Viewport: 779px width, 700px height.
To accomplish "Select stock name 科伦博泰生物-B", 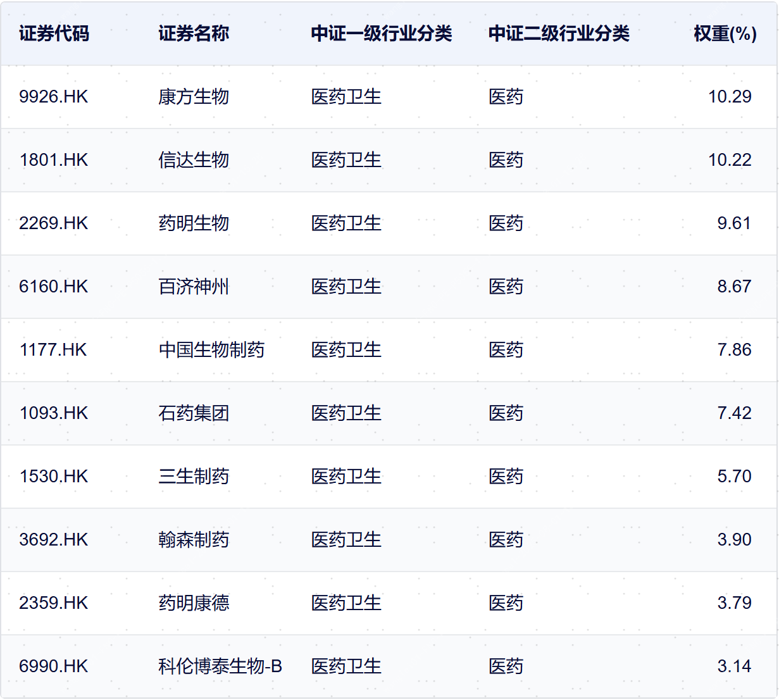I will pos(220,666).
